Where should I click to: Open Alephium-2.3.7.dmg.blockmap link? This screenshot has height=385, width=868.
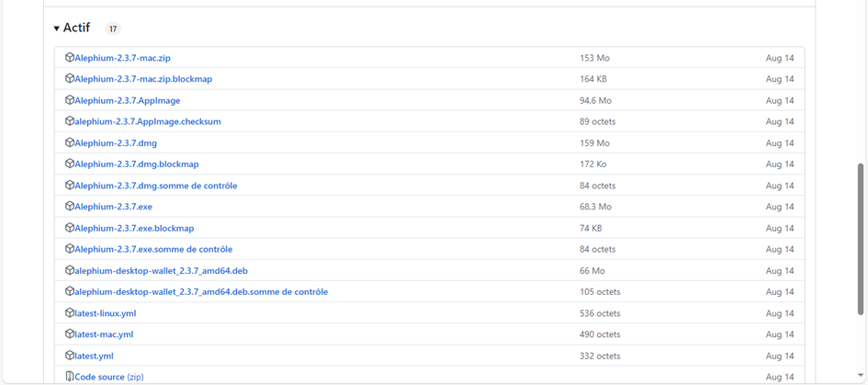click(x=137, y=164)
